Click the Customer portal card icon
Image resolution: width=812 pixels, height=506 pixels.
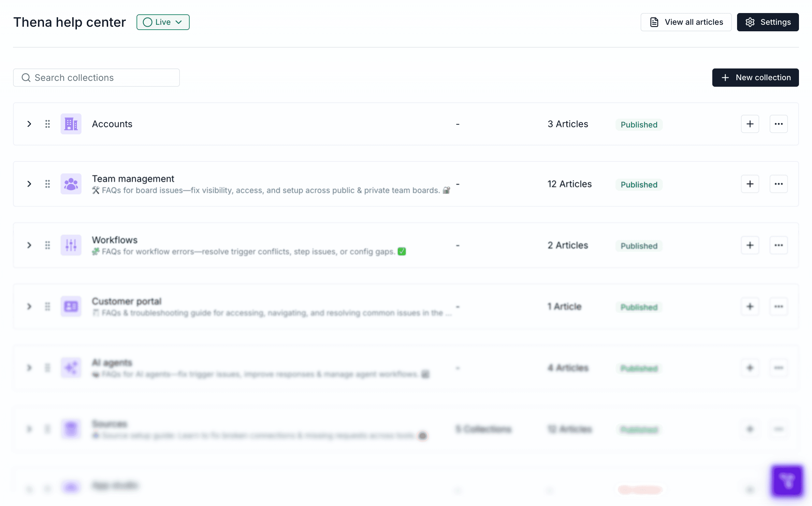71,306
